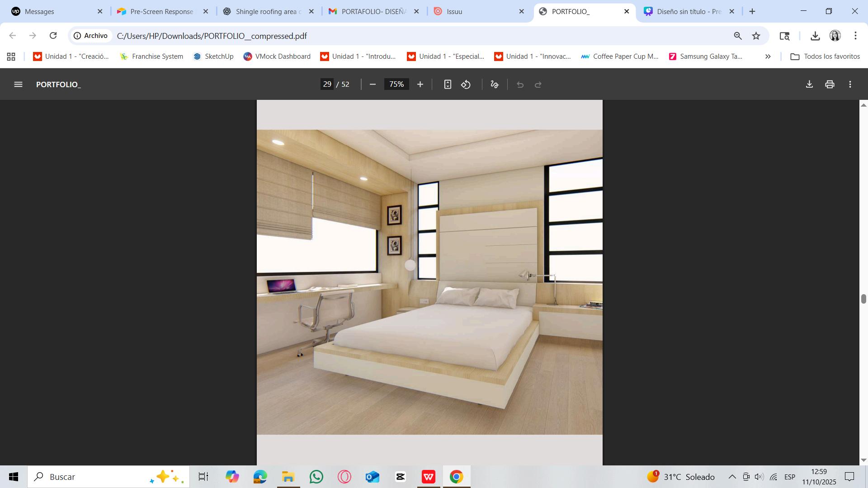The width and height of the screenshot is (868, 488).
Task: Open WhatsApp from the taskbar
Action: (x=316, y=477)
